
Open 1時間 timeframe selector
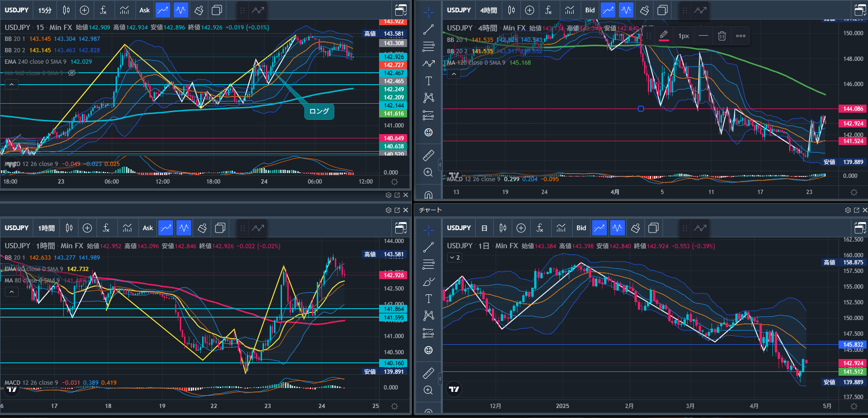click(46, 228)
